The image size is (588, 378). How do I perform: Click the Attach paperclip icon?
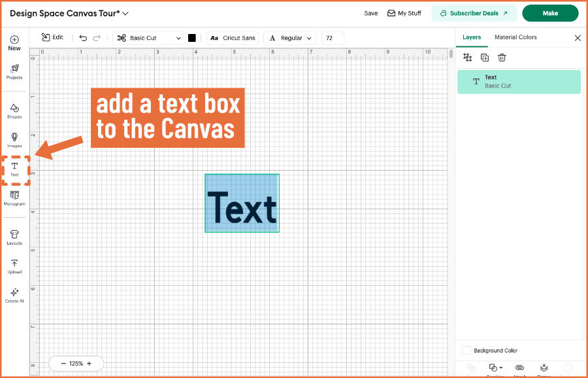click(519, 368)
